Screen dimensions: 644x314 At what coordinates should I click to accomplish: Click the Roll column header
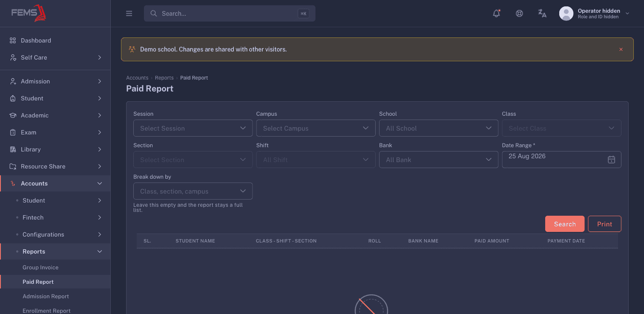pos(374,241)
